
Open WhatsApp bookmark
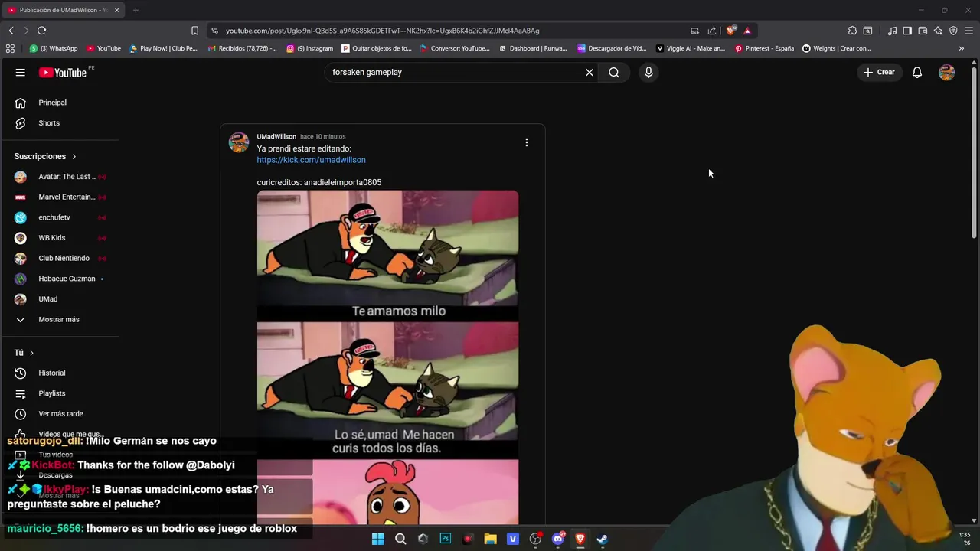[54, 48]
